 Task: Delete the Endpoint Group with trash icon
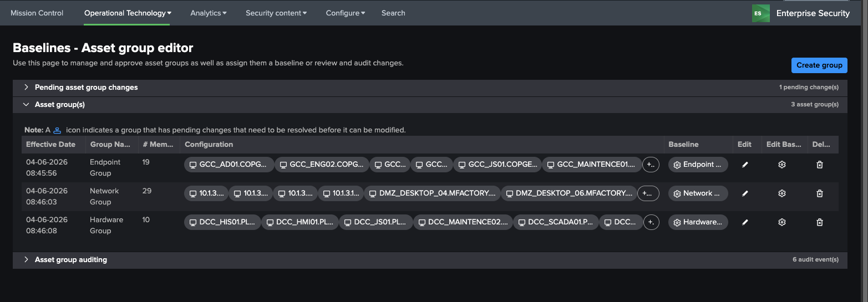(x=820, y=165)
